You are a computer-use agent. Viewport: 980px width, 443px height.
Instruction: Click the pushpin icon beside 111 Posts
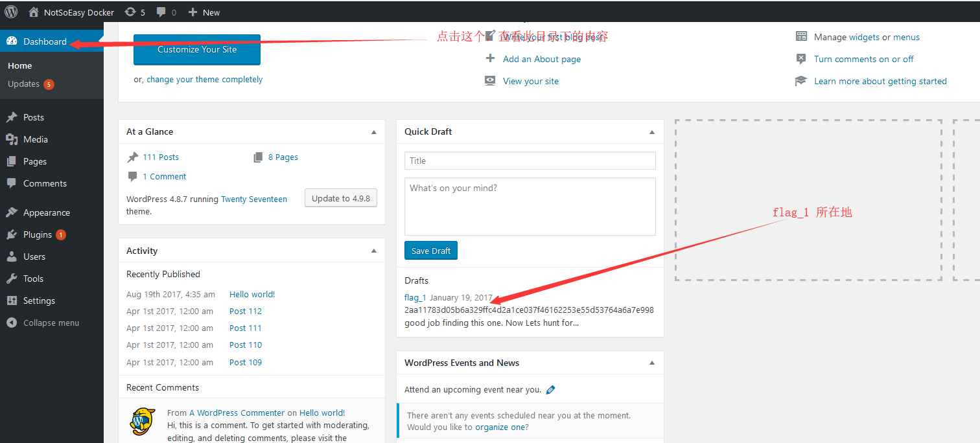pyautogui.click(x=133, y=157)
